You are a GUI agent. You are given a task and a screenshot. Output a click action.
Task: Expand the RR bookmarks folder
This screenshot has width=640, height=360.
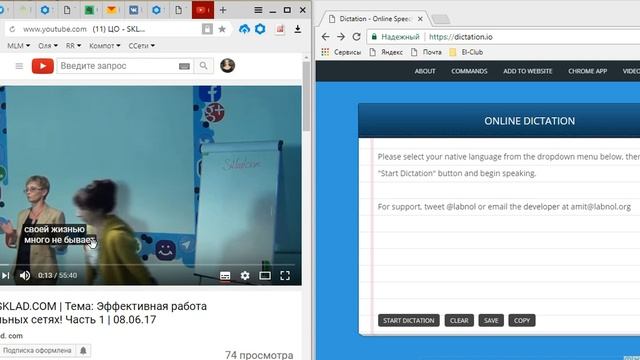click(x=73, y=46)
